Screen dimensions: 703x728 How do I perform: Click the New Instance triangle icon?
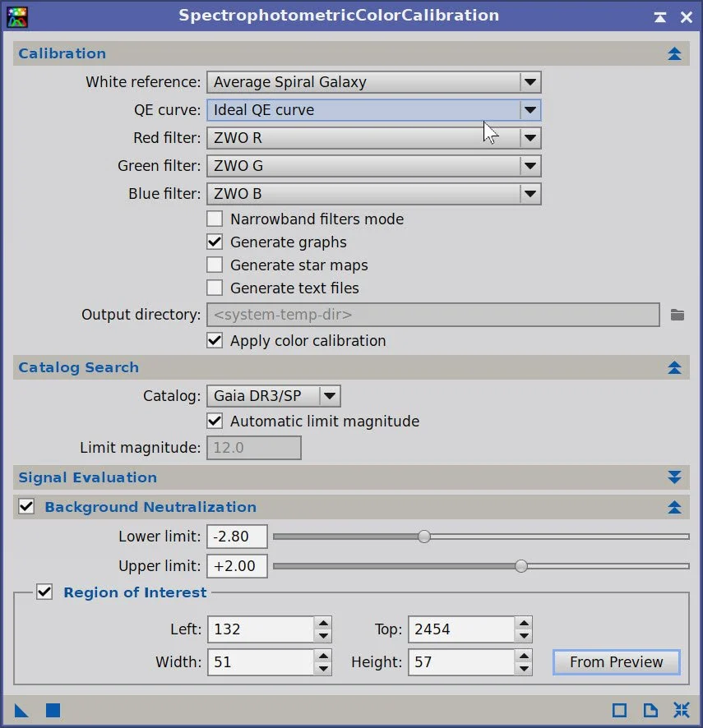[x=21, y=711]
